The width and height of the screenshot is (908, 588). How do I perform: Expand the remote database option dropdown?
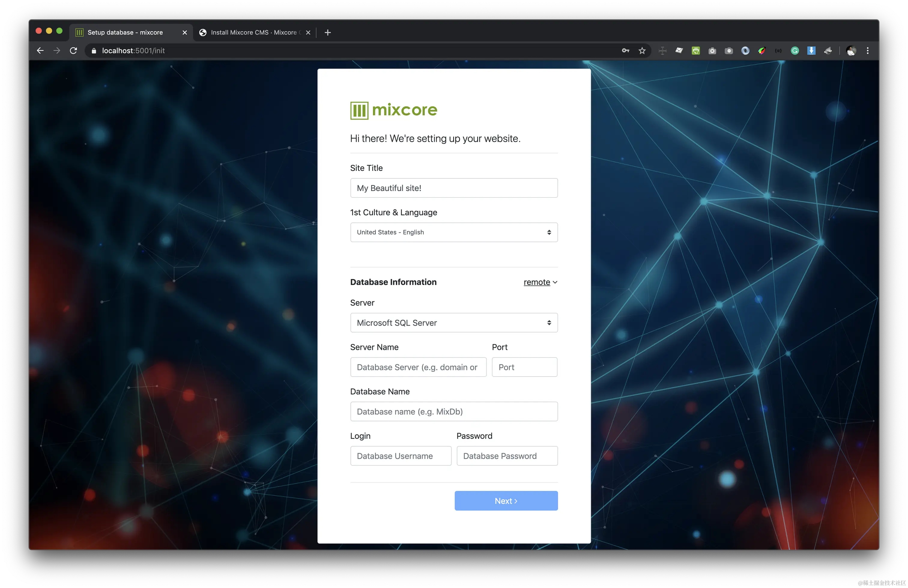540,282
